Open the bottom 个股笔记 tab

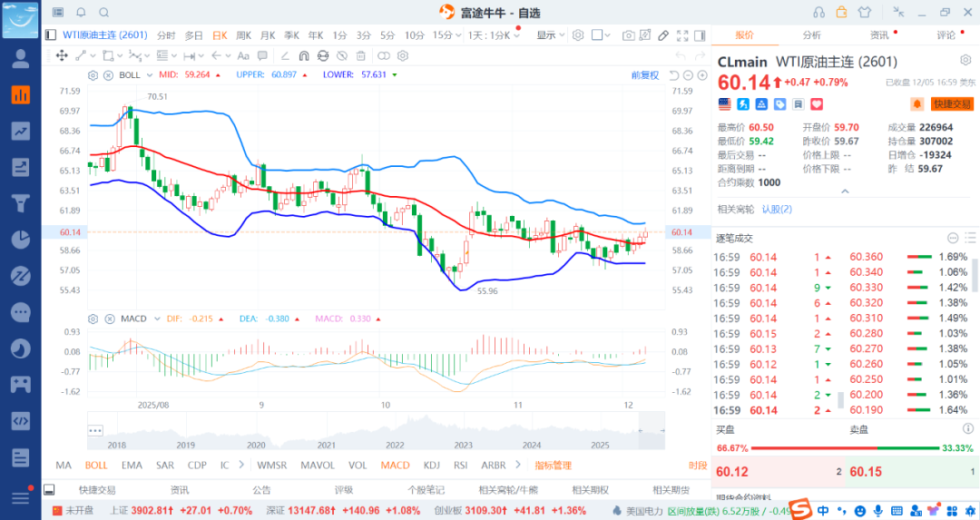pyautogui.click(x=426, y=490)
